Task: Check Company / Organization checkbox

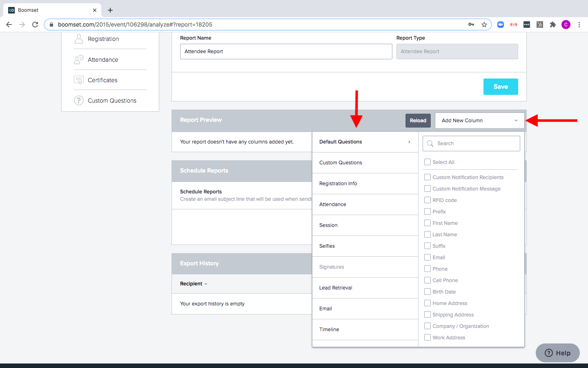Action: click(x=428, y=326)
